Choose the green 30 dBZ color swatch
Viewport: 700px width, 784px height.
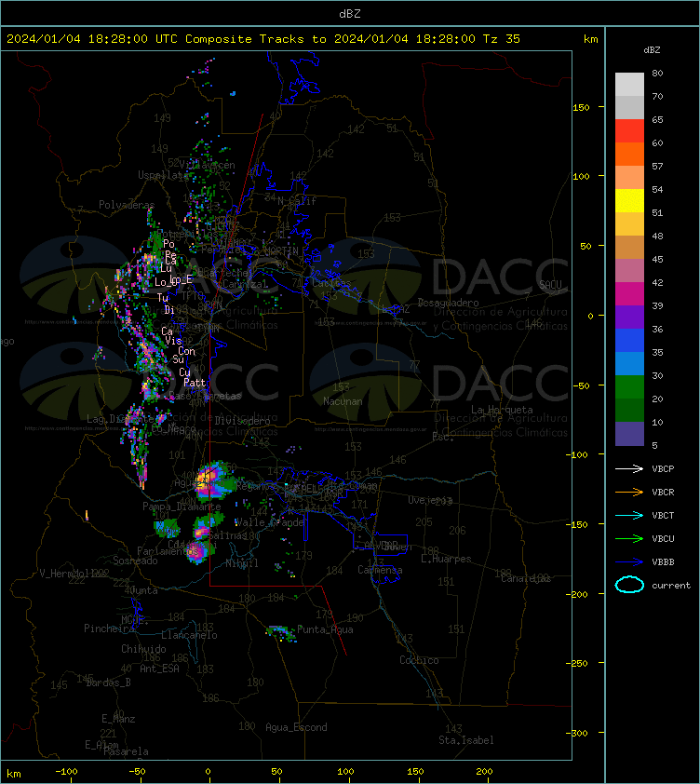(629, 386)
